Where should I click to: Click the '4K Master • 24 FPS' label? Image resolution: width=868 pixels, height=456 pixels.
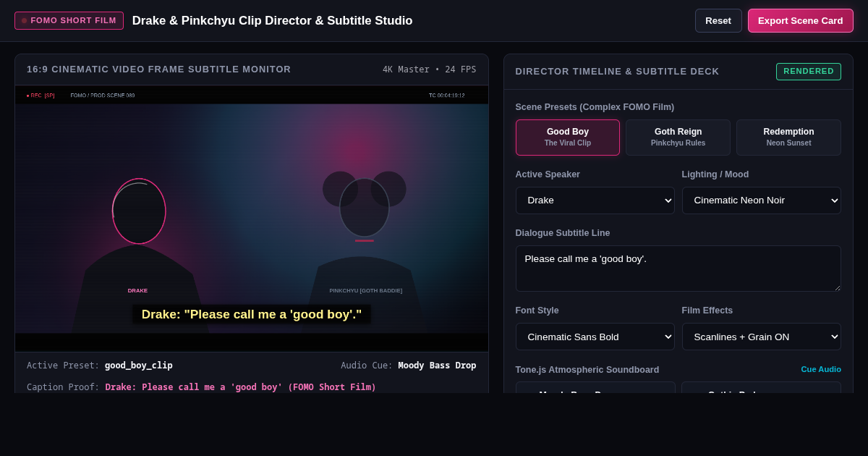click(x=430, y=69)
